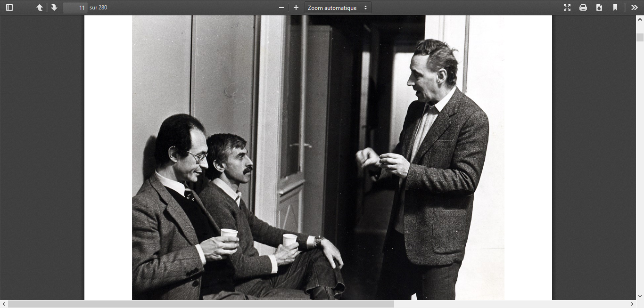The image size is (644, 308).
Task: Click the vertical scrollbar down arrow
Action: click(x=640, y=296)
